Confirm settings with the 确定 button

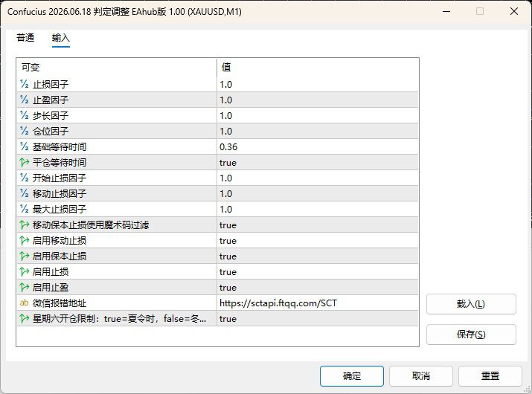coord(352,375)
